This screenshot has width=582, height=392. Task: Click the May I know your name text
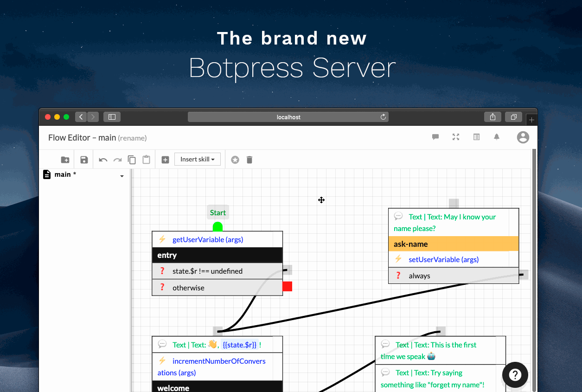(x=445, y=223)
